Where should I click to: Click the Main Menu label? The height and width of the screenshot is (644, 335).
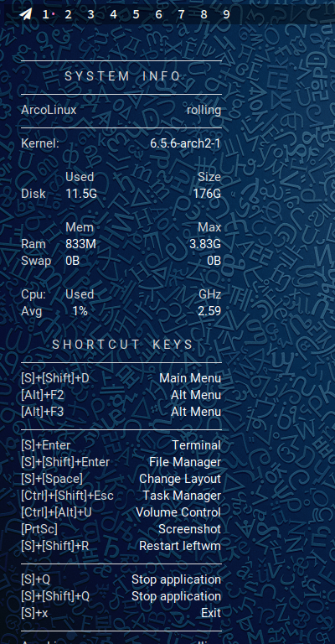(x=190, y=378)
